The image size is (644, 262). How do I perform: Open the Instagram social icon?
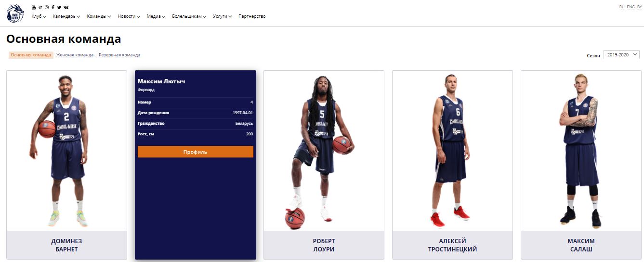tap(47, 7)
